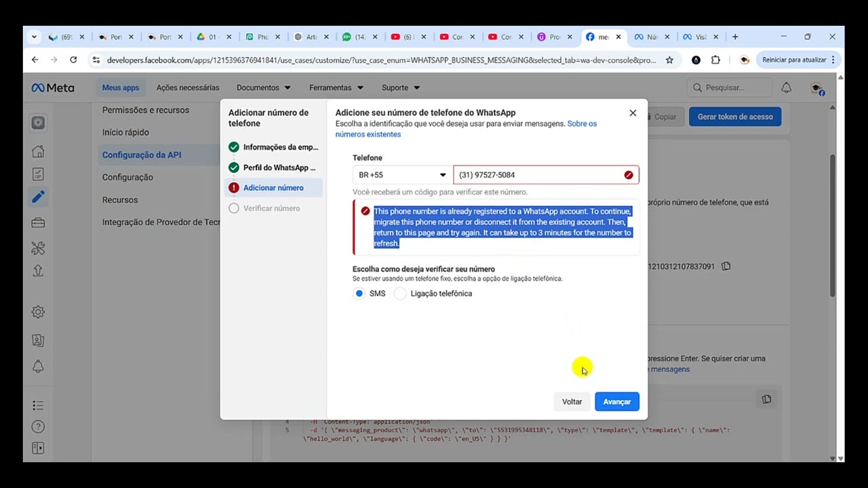Open Recursos in side menu
The width and height of the screenshot is (868, 488).
(x=120, y=200)
